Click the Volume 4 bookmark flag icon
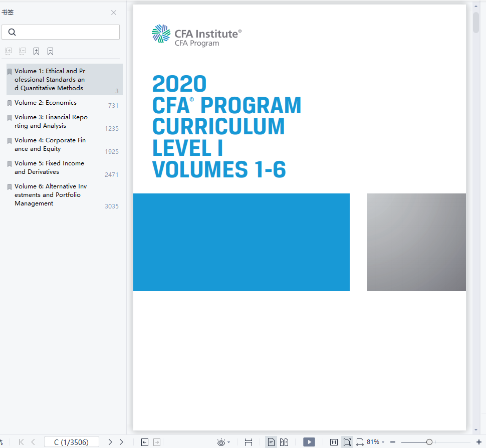486x448 pixels. (10, 141)
